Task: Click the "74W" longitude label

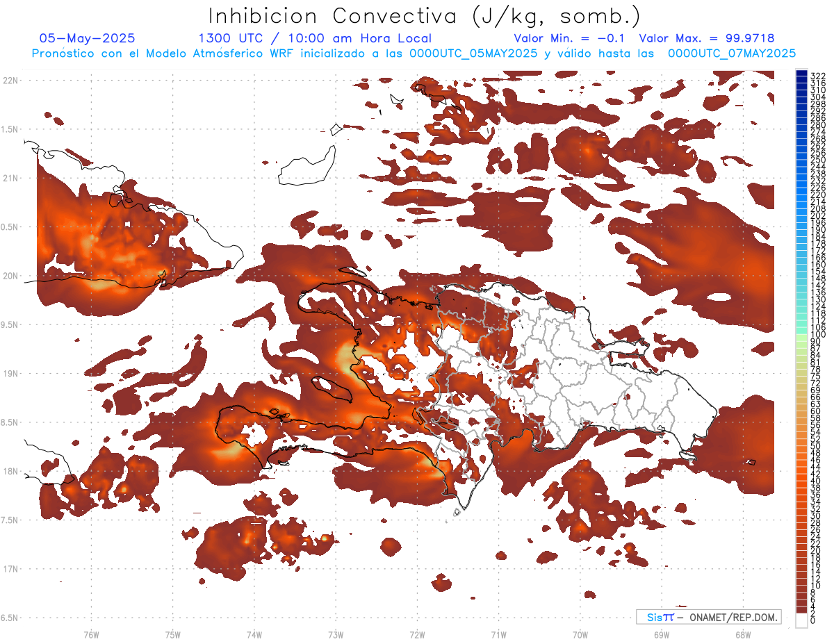Action: (254, 634)
